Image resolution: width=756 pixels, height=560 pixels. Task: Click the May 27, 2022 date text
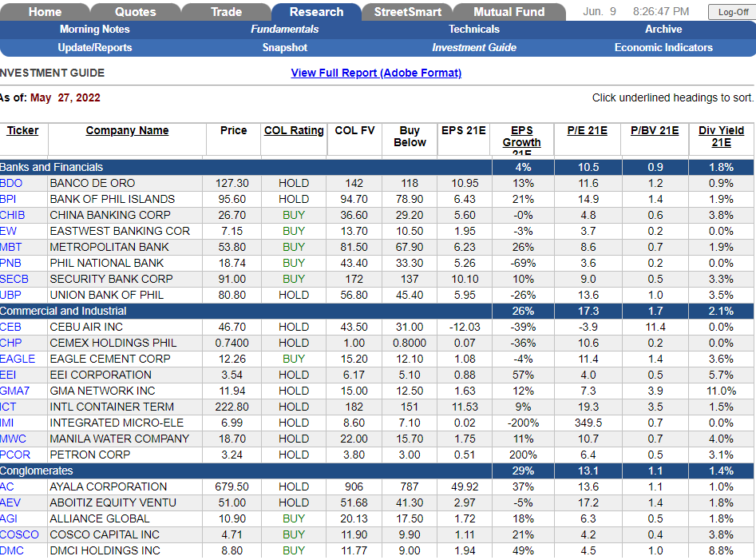[65, 98]
